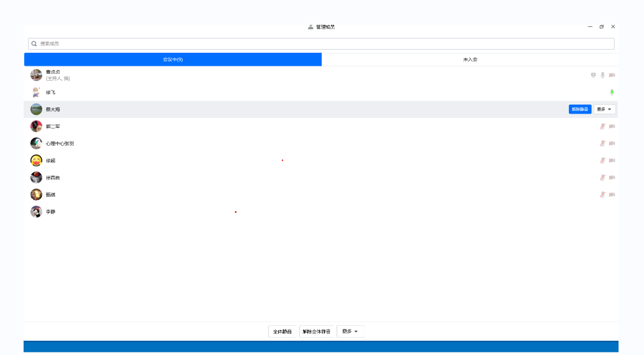The height and width of the screenshot is (355, 644).
Task: Expand the bottom 更多 dropdown menu
Action: click(x=350, y=331)
